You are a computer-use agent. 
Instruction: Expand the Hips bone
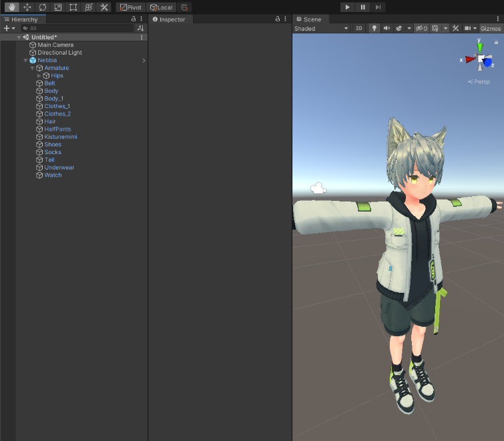tap(39, 76)
